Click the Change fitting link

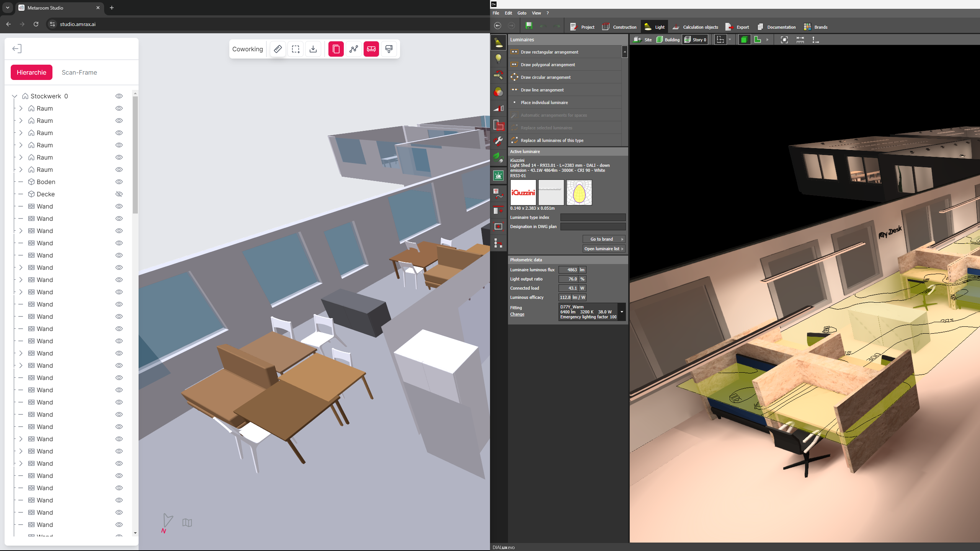[x=517, y=314]
